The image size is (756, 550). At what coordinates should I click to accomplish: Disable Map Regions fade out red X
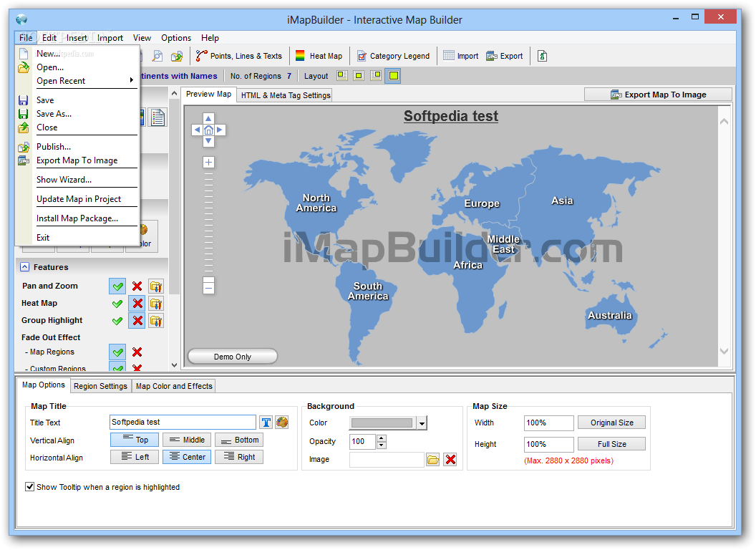coord(137,352)
